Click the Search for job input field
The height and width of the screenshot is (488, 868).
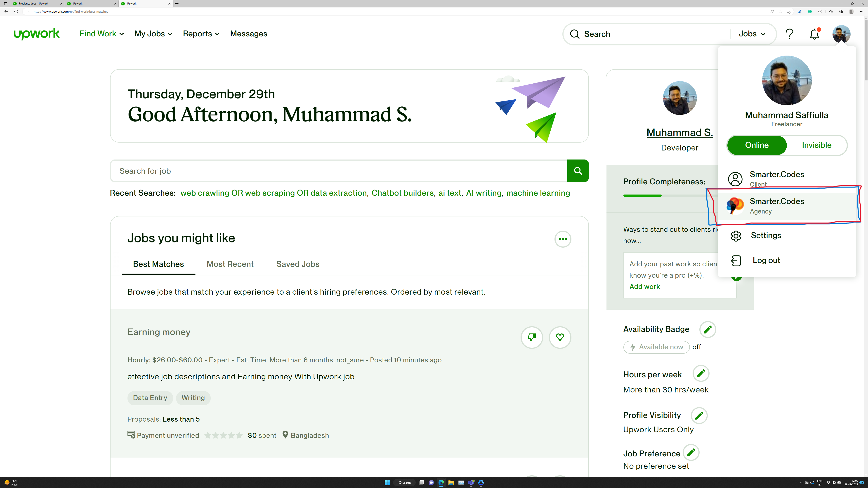(x=339, y=171)
